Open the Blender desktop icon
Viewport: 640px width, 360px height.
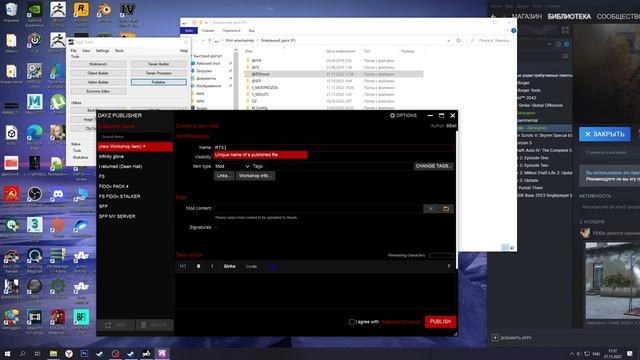pos(104,12)
